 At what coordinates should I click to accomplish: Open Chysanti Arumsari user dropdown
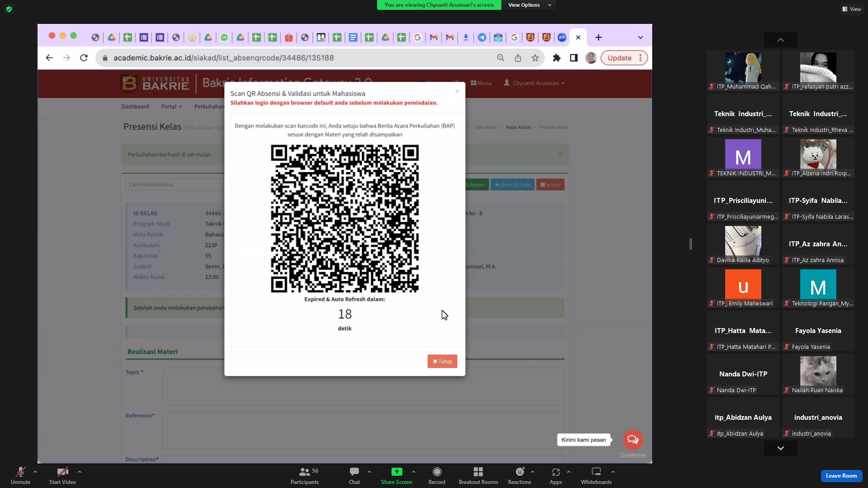click(x=534, y=83)
